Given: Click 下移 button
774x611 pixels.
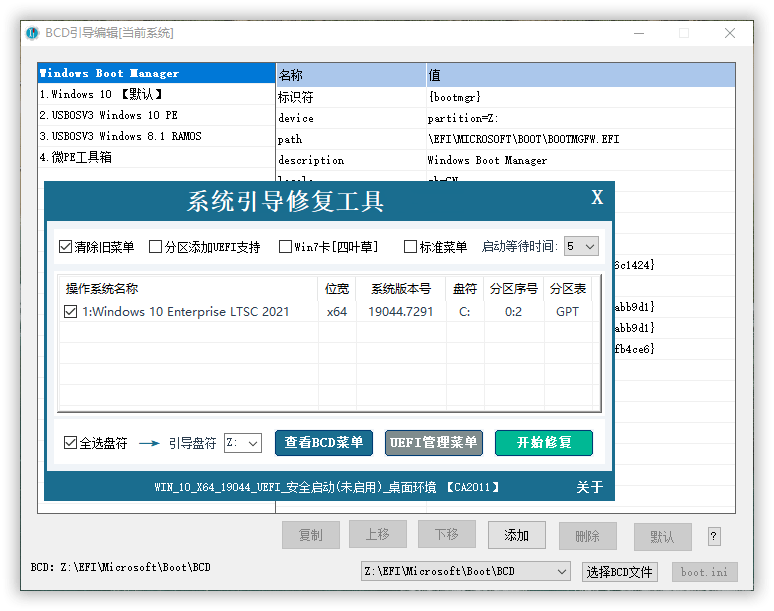Looking at the screenshot, I should (x=447, y=535).
